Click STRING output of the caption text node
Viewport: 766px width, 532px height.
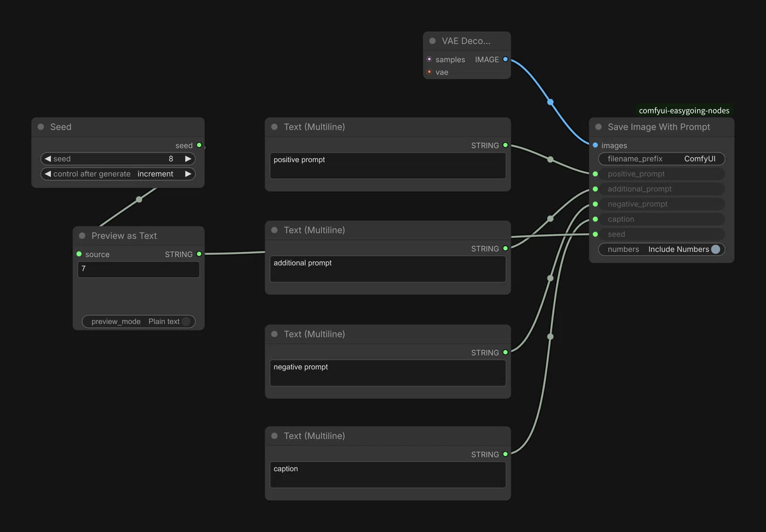click(x=506, y=454)
